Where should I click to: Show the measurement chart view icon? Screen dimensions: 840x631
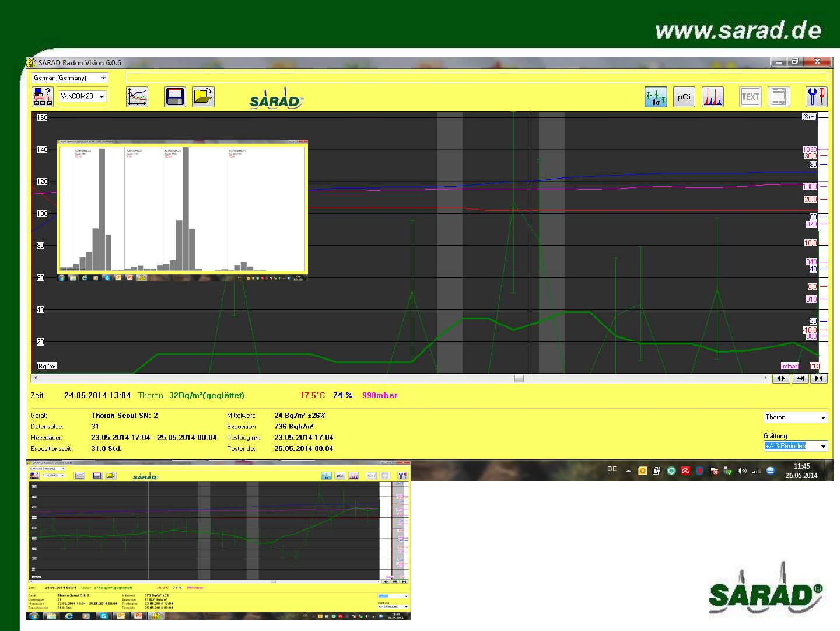[x=137, y=96]
